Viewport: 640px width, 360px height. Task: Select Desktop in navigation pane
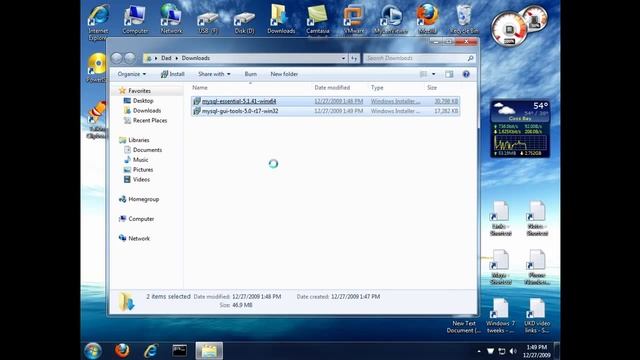(143, 100)
